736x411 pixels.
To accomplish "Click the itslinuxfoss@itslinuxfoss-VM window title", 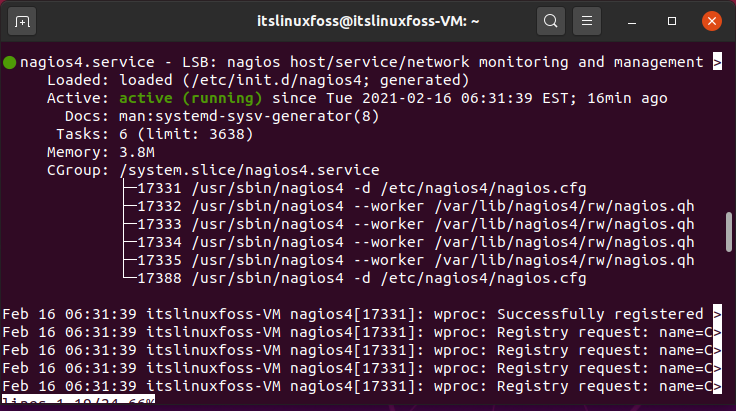I will 368,22.
